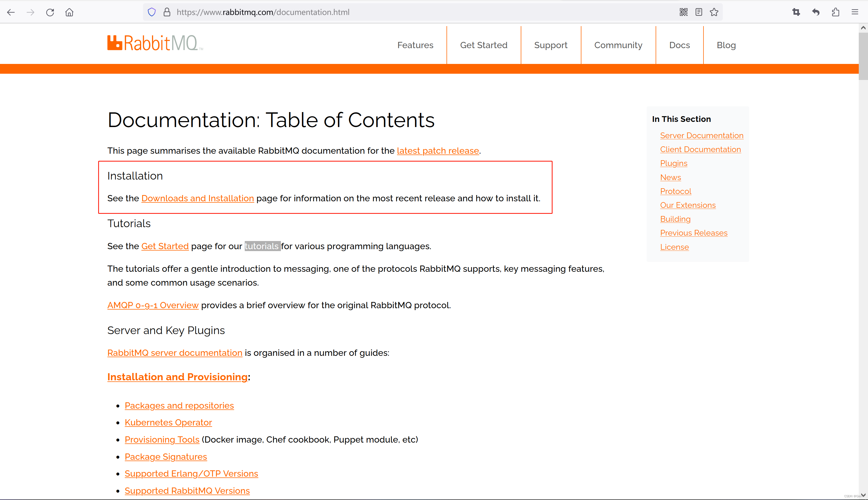Click the RabbitMQ logo
Screen dimensions: 868x500
pyautogui.click(x=155, y=43)
